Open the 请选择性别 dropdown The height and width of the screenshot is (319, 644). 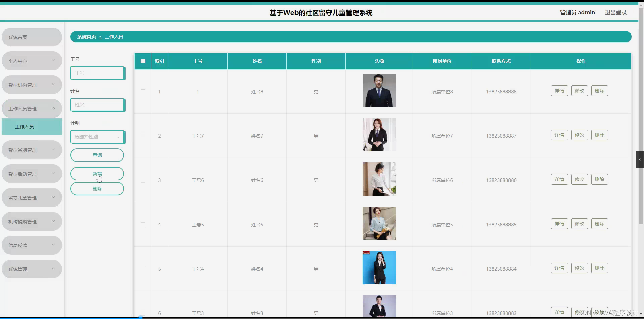tap(97, 137)
